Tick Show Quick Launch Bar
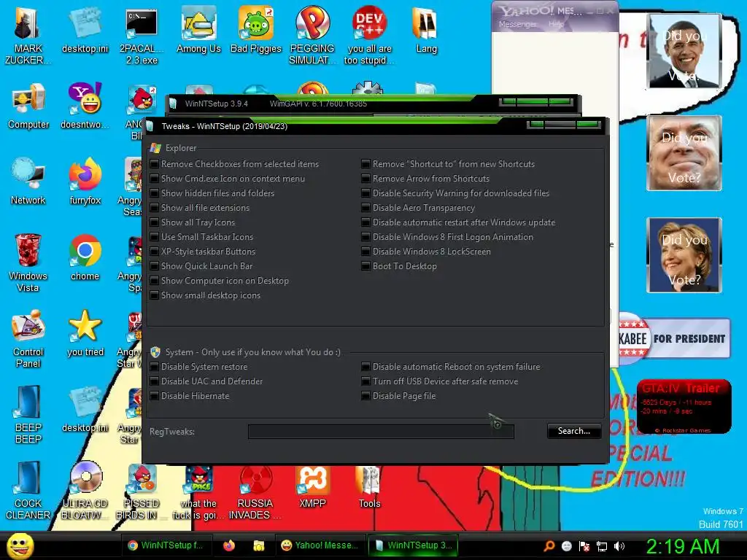 tap(155, 265)
